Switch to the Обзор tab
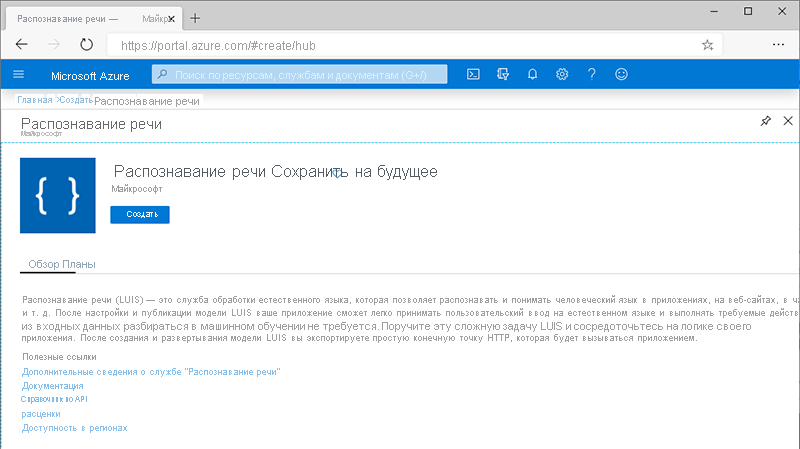This screenshot has height=449, width=800. pos(43,264)
